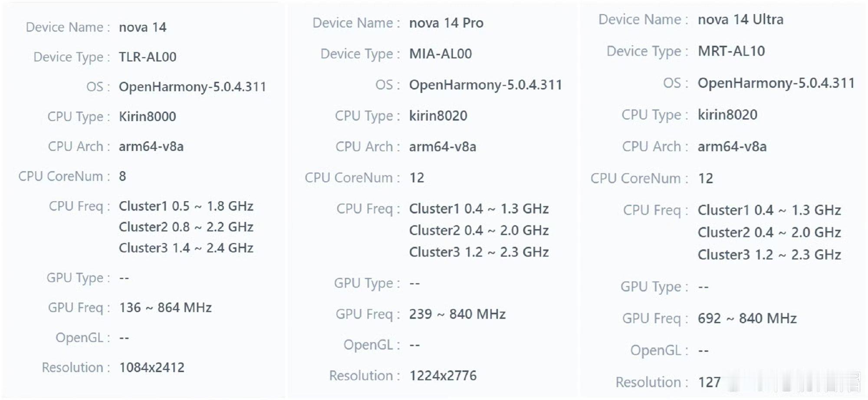Image resolution: width=868 pixels, height=400 pixels.
Task: Click the nova 14 arm64-v8a CPU Arch
Action: [151, 146]
